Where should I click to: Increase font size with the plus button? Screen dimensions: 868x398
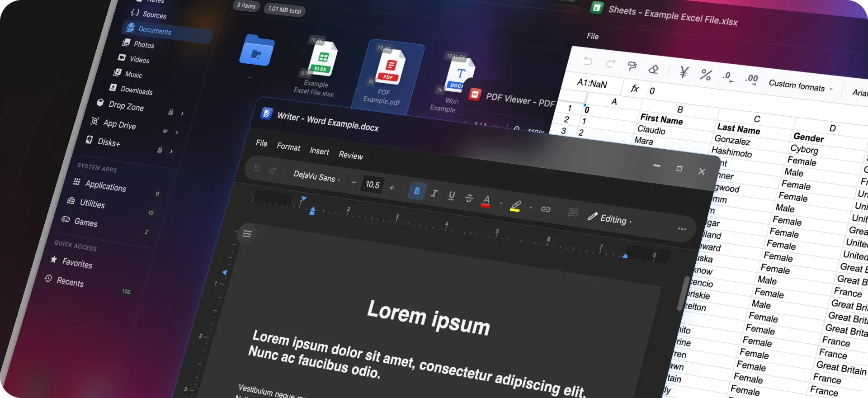click(x=392, y=188)
